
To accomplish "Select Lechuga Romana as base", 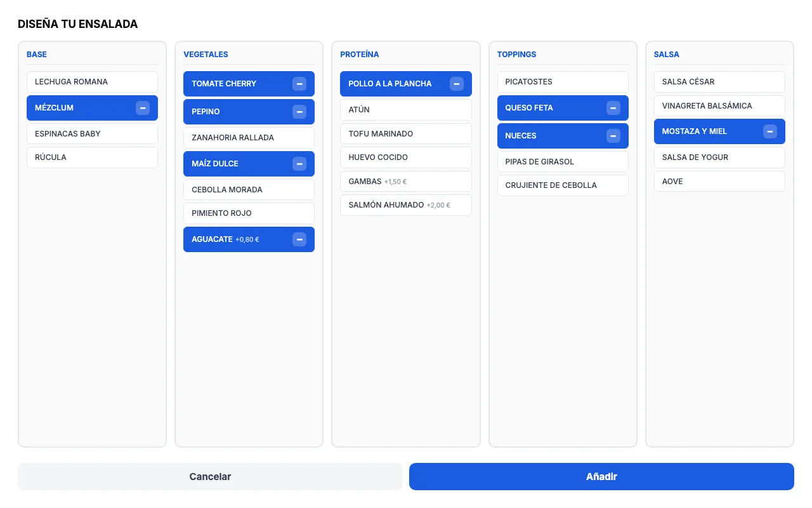I will tap(92, 82).
